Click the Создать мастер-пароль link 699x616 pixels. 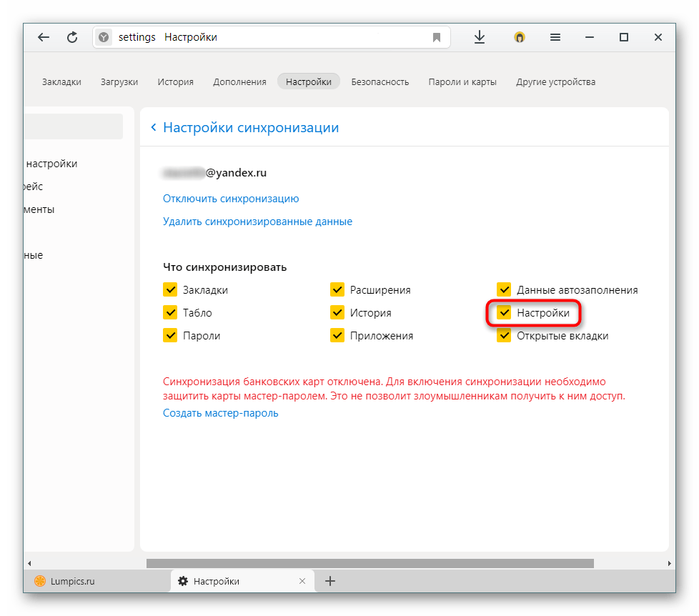coord(220,413)
